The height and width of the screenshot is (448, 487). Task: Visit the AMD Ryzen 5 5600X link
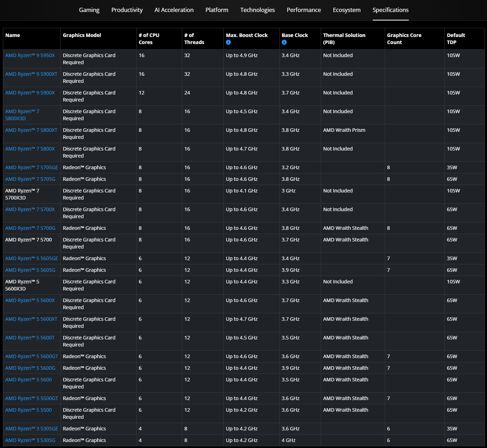30,300
